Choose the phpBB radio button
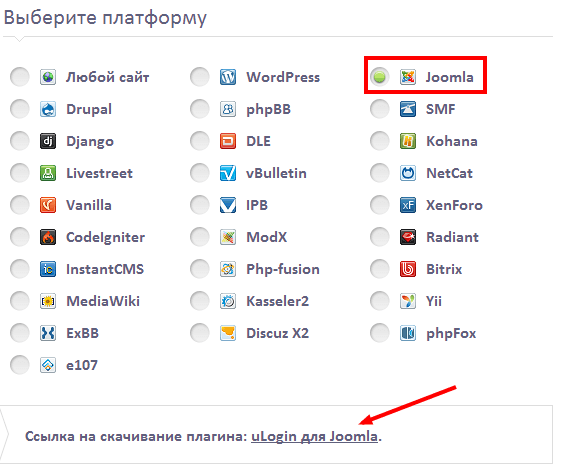Image resolution: width=566 pixels, height=469 pixels. (x=200, y=109)
